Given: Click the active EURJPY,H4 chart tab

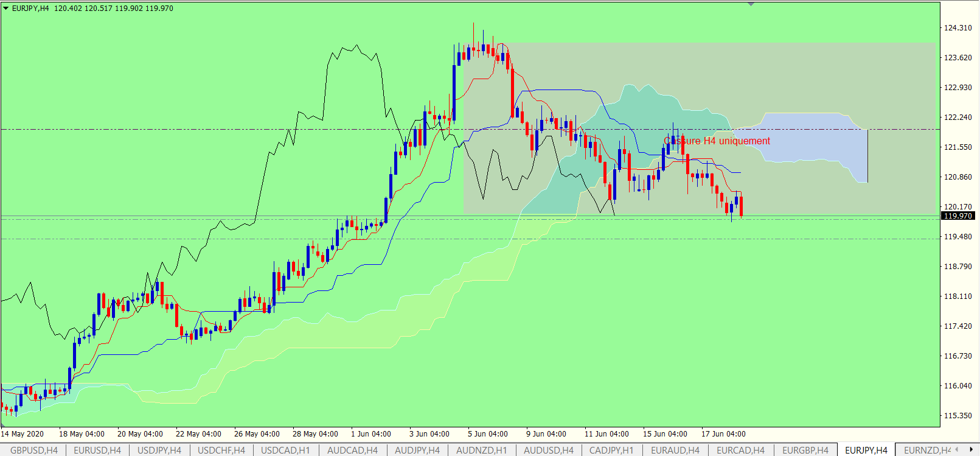Looking at the screenshot, I should point(866,451).
